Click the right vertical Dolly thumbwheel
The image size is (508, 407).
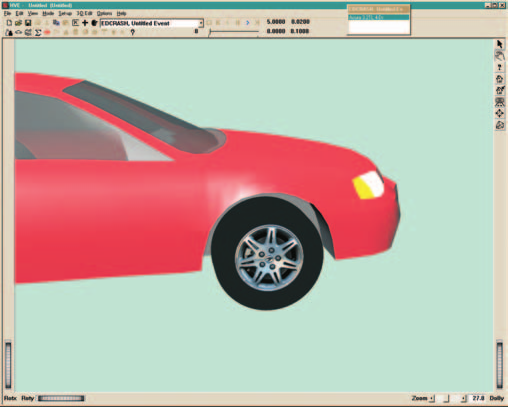point(499,364)
